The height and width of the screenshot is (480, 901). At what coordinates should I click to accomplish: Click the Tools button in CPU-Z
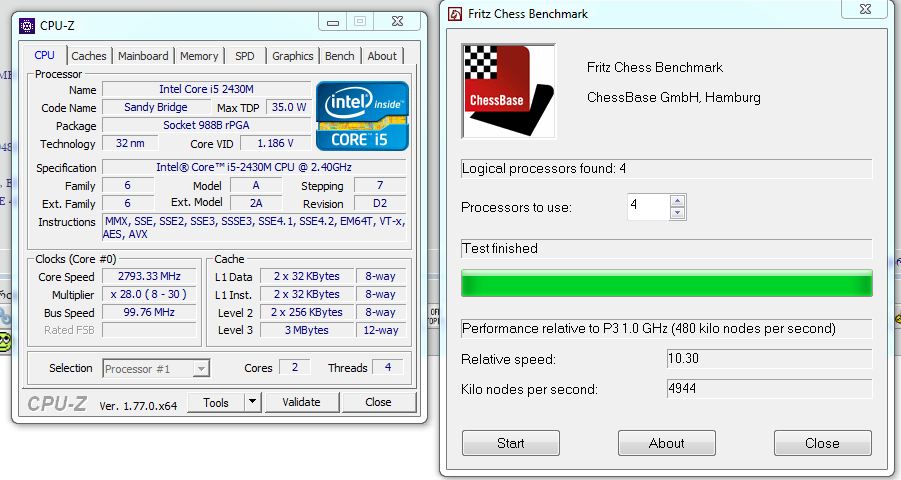tap(216, 402)
